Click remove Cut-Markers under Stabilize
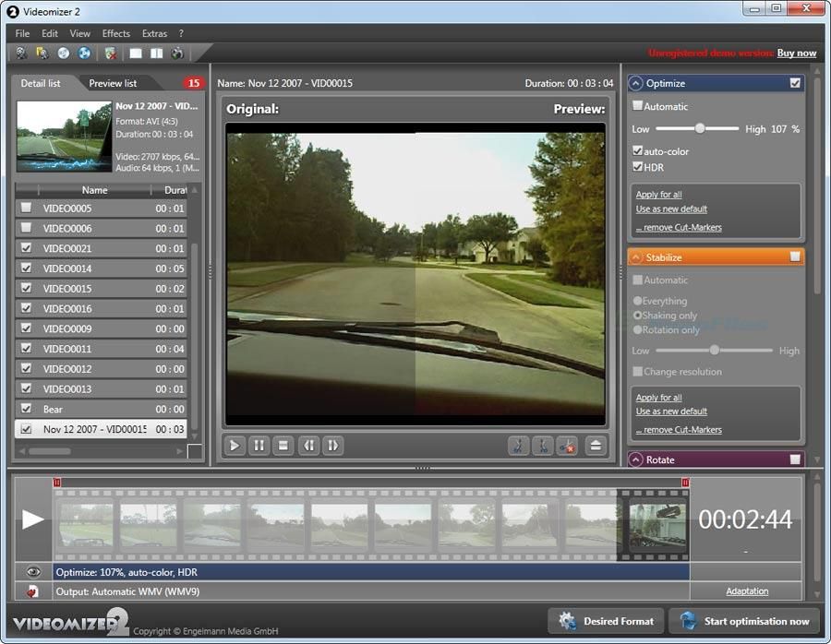831x644 pixels. coord(679,430)
